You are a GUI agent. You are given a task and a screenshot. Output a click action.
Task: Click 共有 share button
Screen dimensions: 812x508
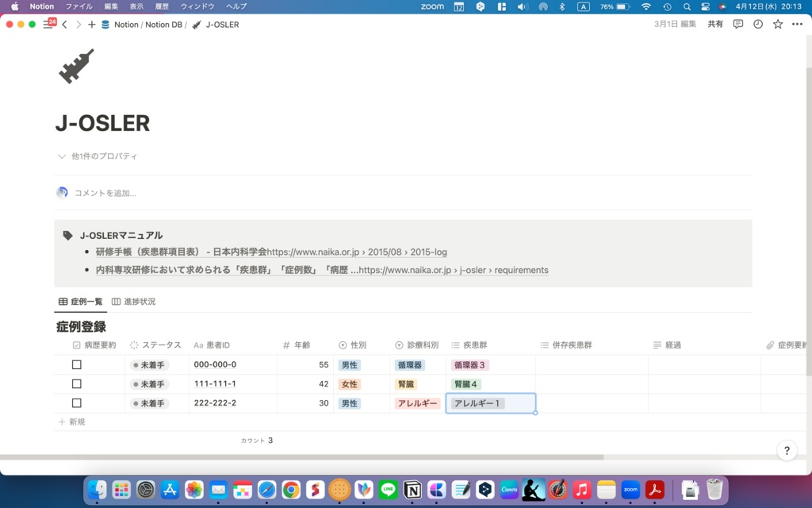pyautogui.click(x=715, y=25)
